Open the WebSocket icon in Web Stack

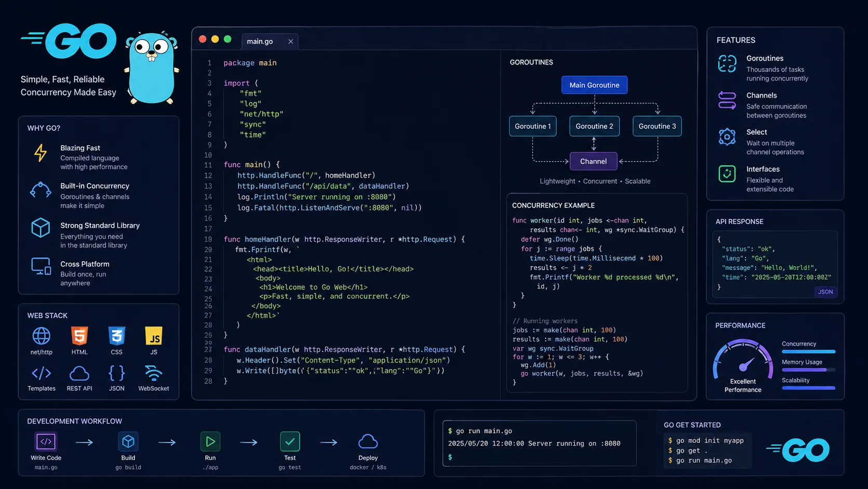tap(154, 374)
